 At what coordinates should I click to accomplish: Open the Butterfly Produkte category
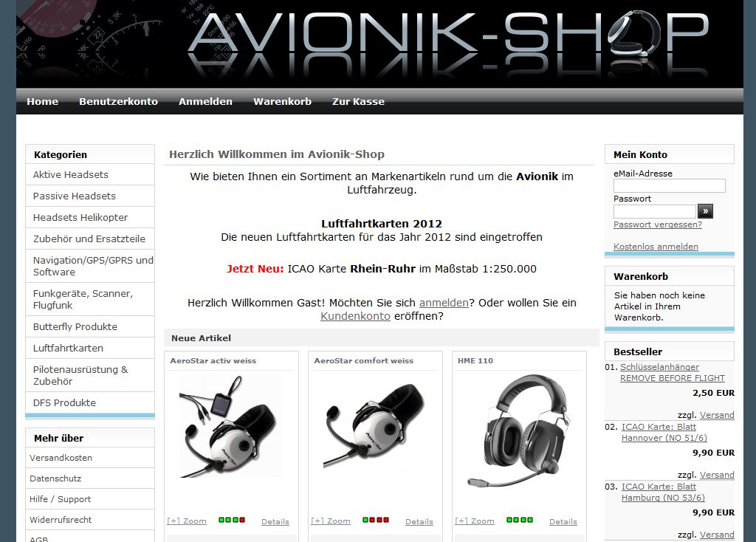[x=89, y=326]
